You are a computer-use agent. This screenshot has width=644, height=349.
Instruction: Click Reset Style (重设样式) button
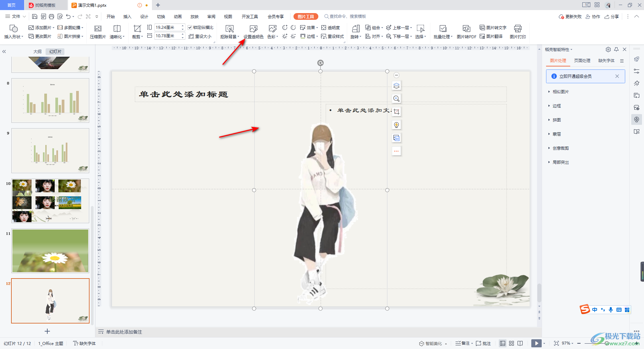[x=332, y=36]
